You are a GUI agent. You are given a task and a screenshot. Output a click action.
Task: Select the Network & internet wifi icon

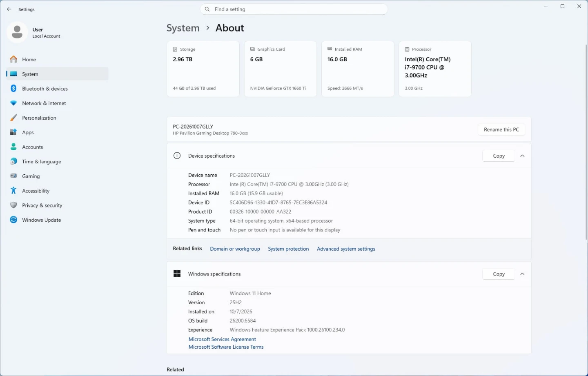(x=13, y=103)
